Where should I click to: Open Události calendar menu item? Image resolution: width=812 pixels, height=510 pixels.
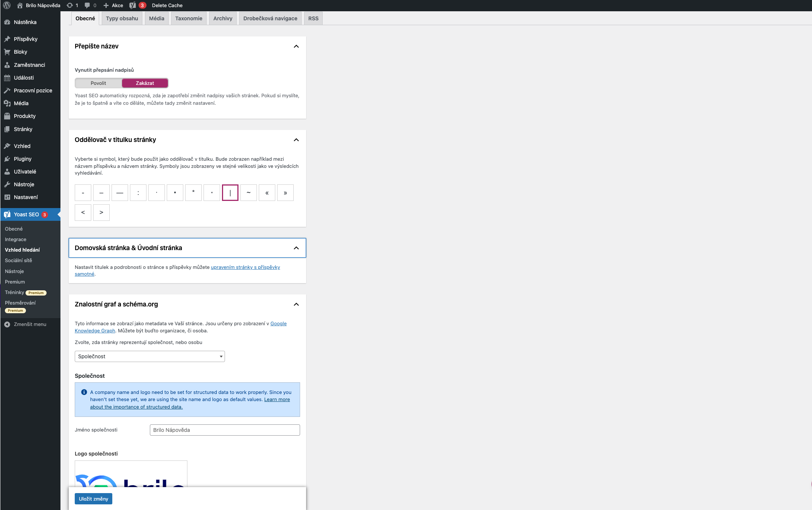tap(24, 78)
